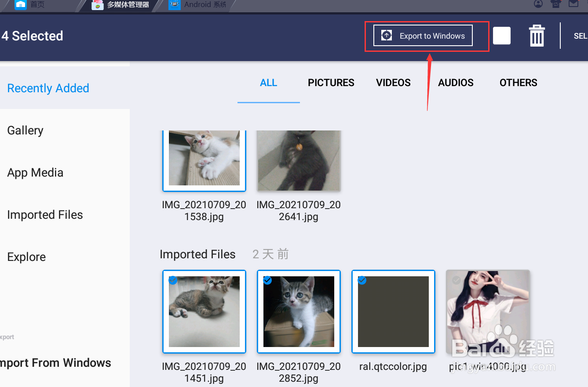Click the Delete trash icon
The image size is (588, 387).
pyautogui.click(x=537, y=36)
